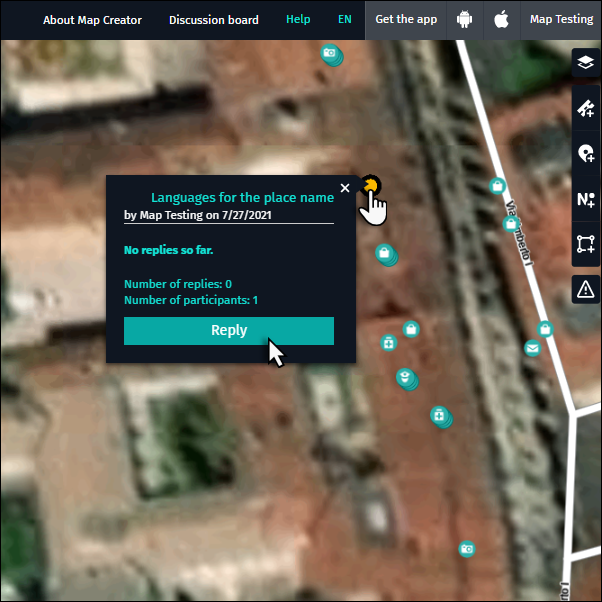This screenshot has width=602, height=602.
Task: Select the add house number tool
Action: pos(585,199)
